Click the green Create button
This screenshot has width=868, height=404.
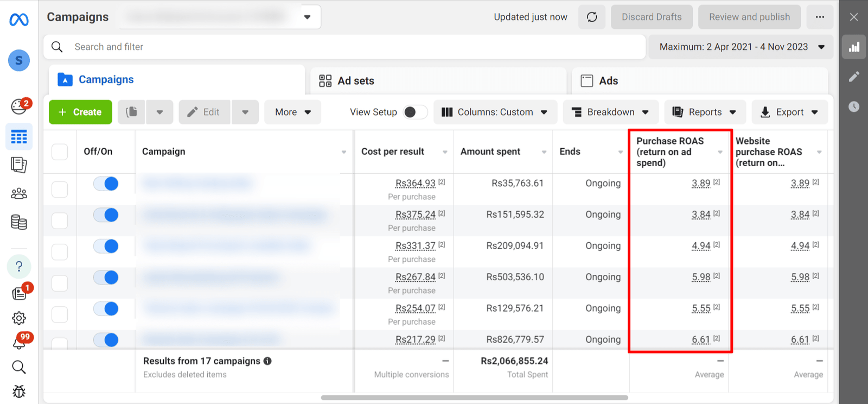click(x=80, y=112)
